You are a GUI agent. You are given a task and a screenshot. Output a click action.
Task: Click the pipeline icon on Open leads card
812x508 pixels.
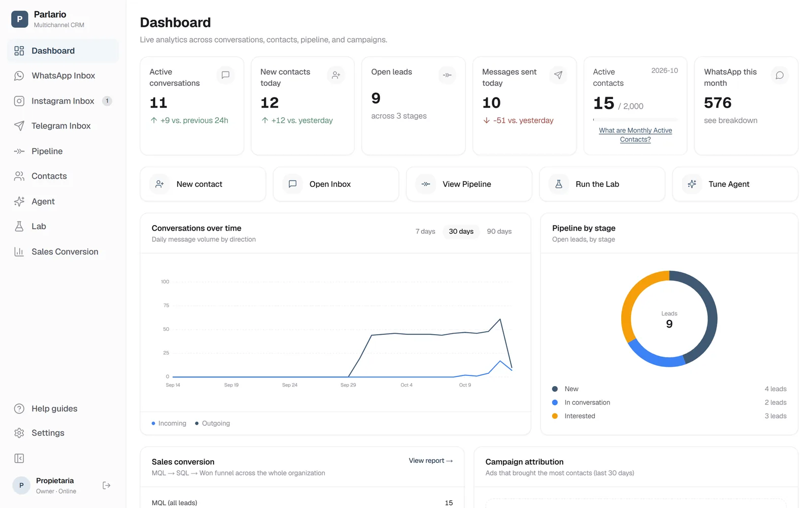point(447,75)
